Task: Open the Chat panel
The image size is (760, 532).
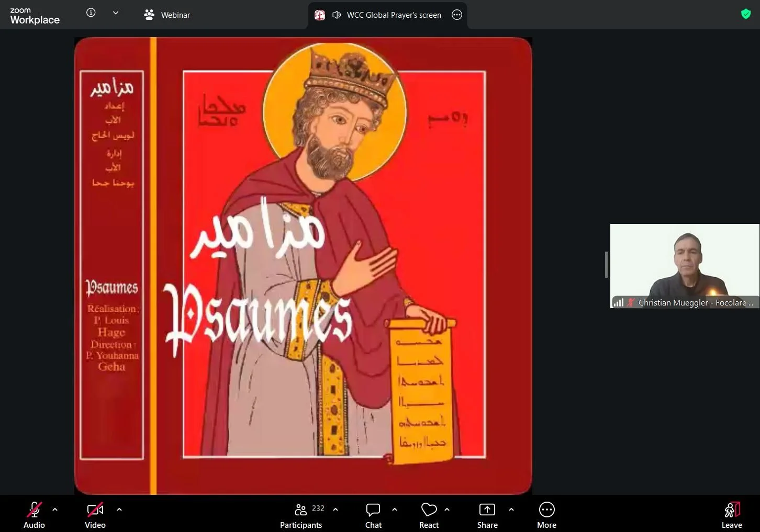Action: tap(373, 515)
